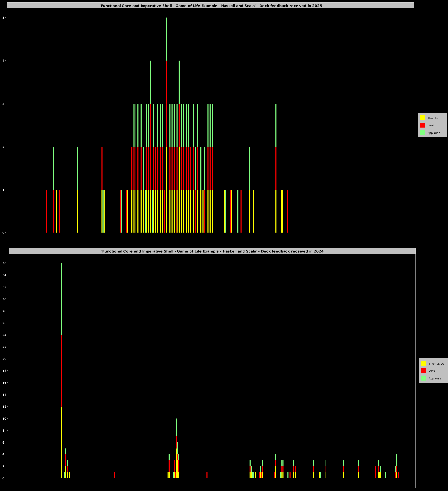Select the 'Applause' label in 2024 legend

pyautogui.click(x=435, y=378)
